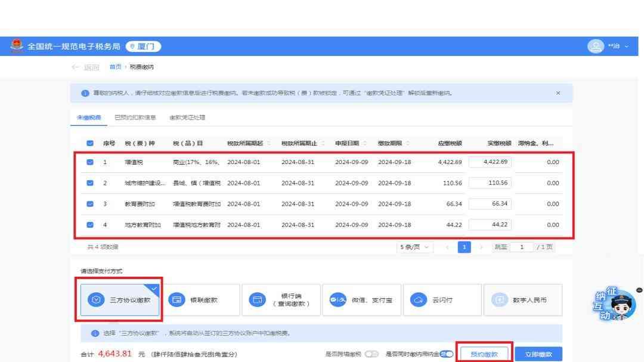Click the 预约缴款 button
The width and height of the screenshot is (644, 362).
tap(484, 354)
